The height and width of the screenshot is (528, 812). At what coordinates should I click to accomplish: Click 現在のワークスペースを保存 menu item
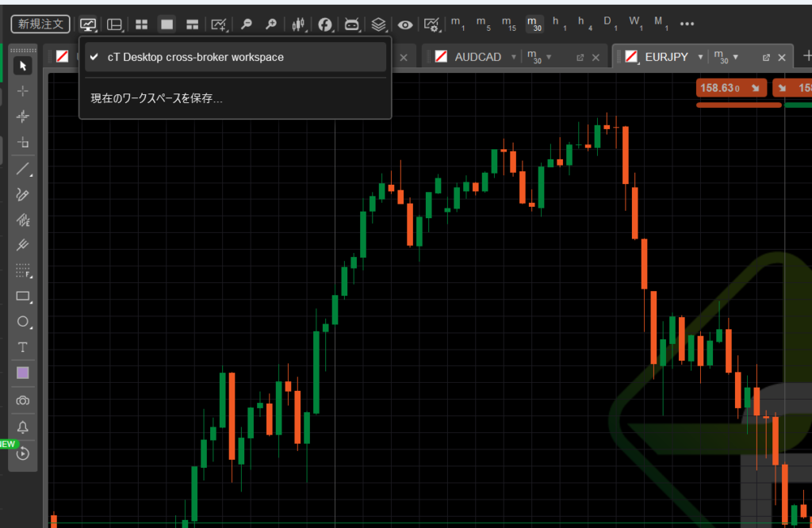[157, 99]
